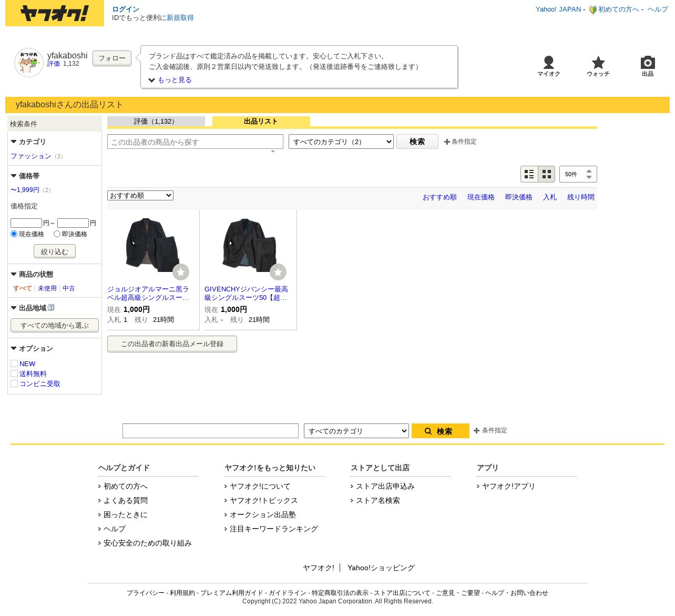Open ストア出店申込み footer link
The height and width of the screenshot is (616, 675).
pyautogui.click(x=385, y=486)
